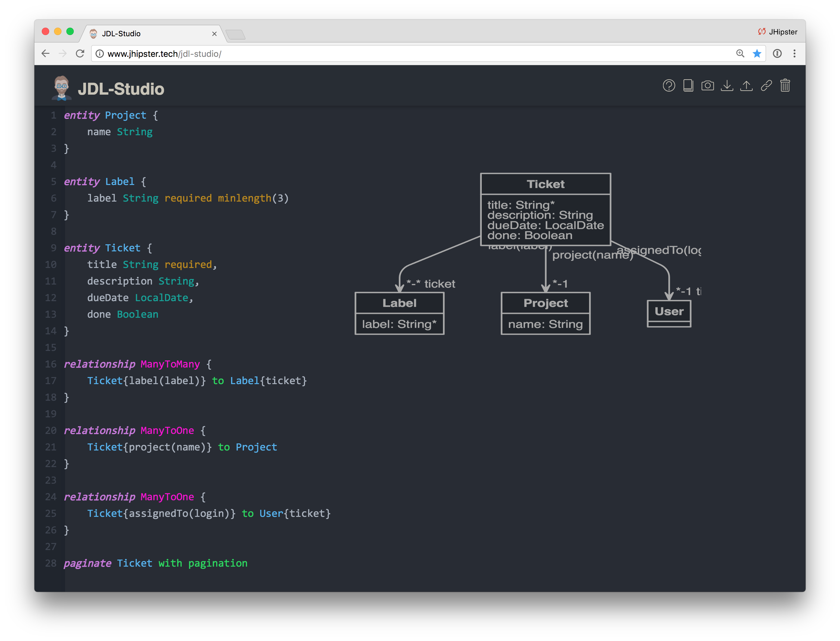The height and width of the screenshot is (641, 840).
Task: Discard the diagram with trash icon
Action: (x=785, y=85)
